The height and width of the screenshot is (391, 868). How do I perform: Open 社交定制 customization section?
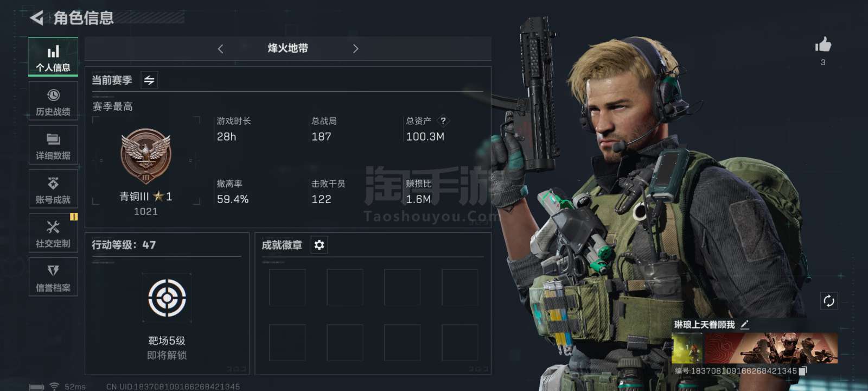[53, 233]
